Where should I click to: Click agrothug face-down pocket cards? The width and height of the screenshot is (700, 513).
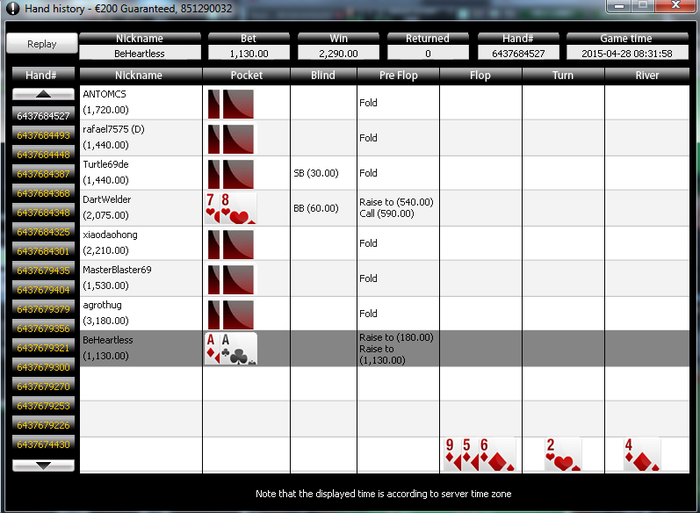click(231, 315)
